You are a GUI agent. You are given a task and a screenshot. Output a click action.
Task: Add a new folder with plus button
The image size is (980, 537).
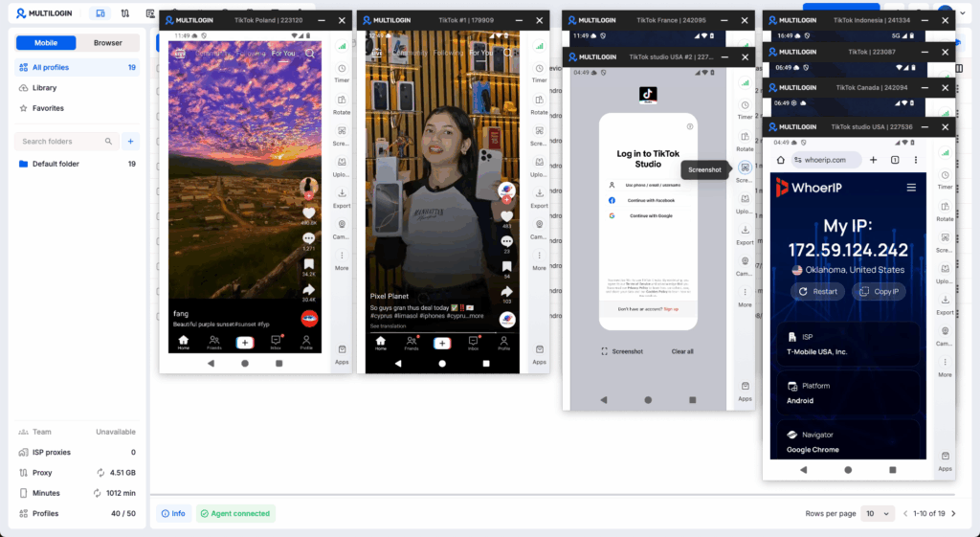click(x=130, y=142)
